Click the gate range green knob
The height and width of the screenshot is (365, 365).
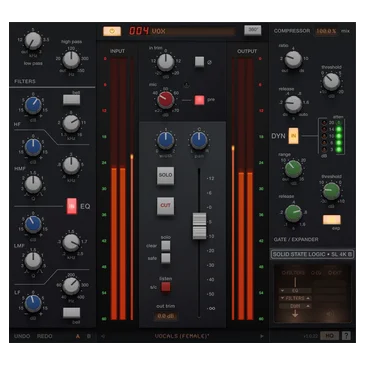pos(293,169)
